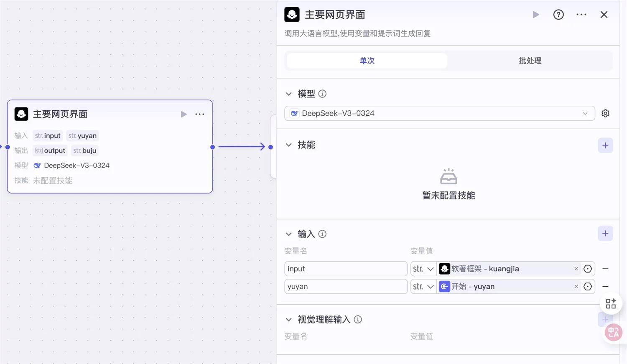The width and height of the screenshot is (627, 364).
Task: Delete the yuyan row using the minus icon
Action: pos(605,286)
